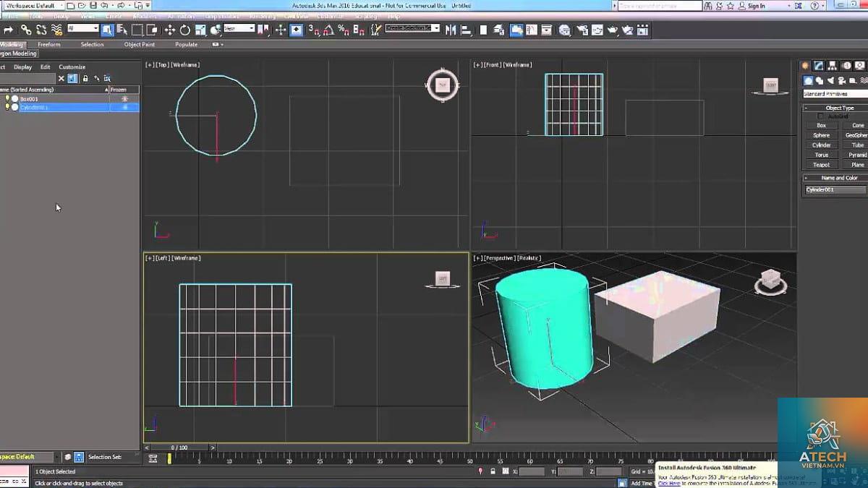The image size is (868, 488).
Task: Click the Select and Place tool
Action: (215, 30)
